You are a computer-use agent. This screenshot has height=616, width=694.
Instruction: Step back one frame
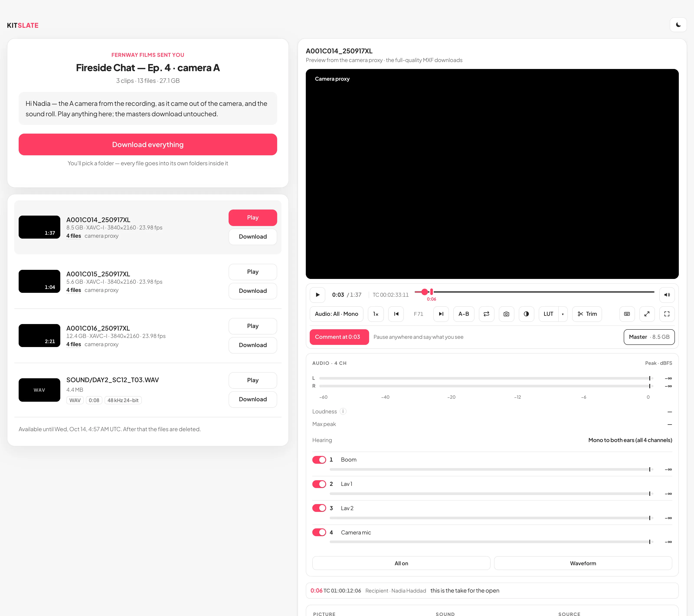point(396,314)
